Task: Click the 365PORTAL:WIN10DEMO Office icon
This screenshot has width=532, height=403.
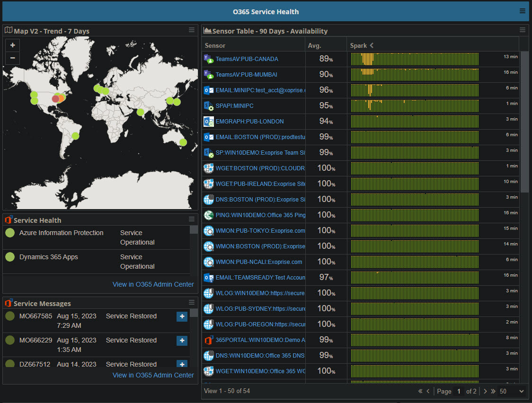Action: tap(208, 340)
